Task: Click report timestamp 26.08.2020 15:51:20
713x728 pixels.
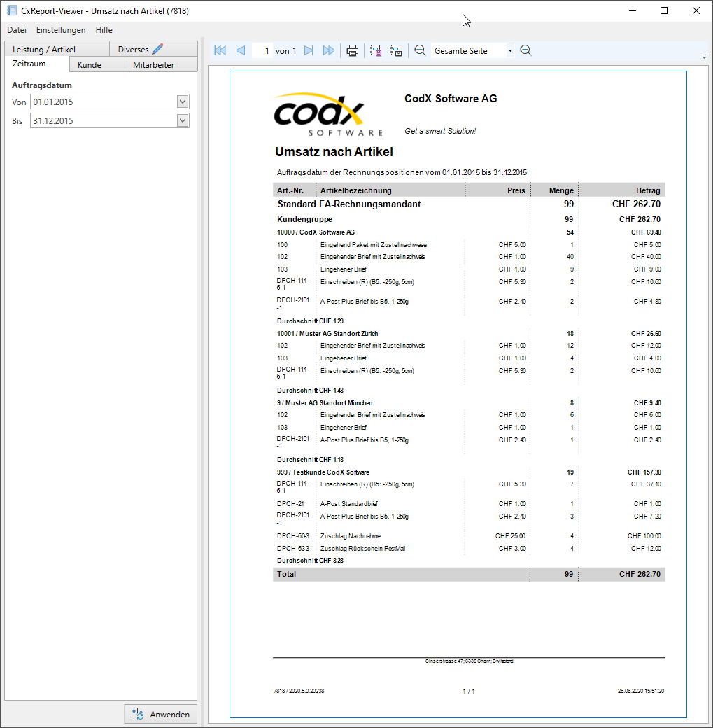Action: tap(641, 691)
